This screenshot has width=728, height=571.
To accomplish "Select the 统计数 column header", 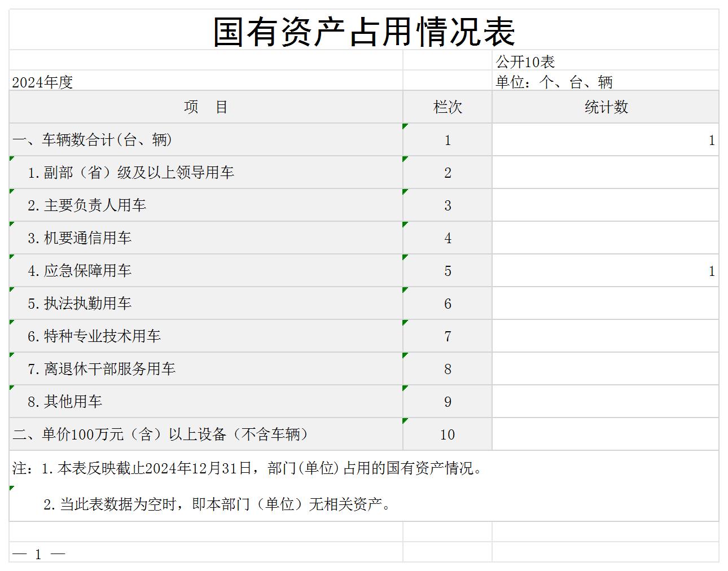I will click(606, 107).
